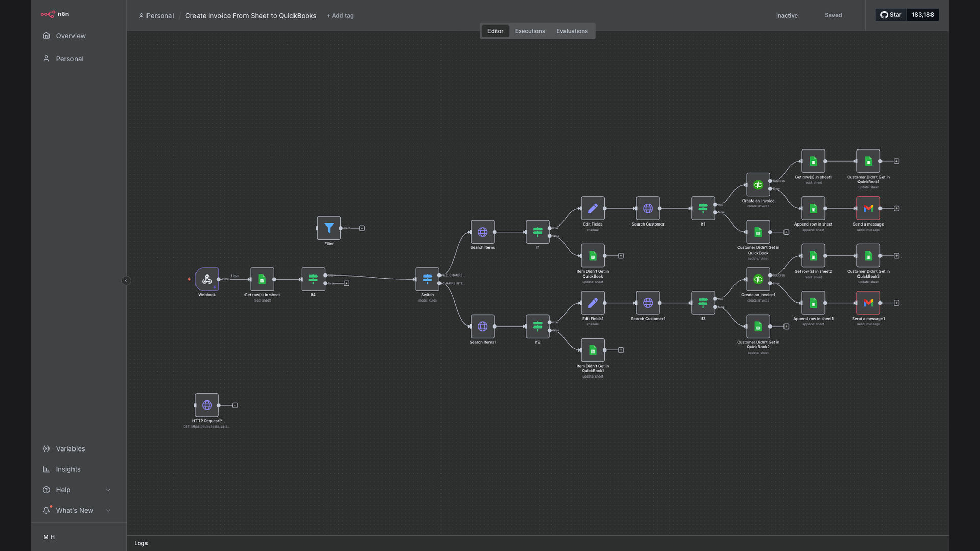980x551 pixels.
Task: Collapse the left sidebar with arrow
Action: (x=126, y=281)
